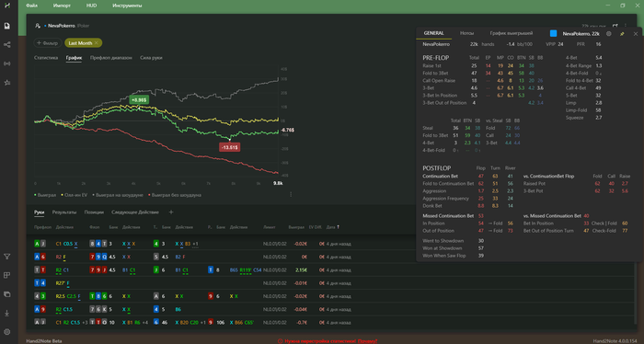Screen dimensions: 644x344
Task: Open the funnel filter sidebar icon
Action: tap(7, 257)
